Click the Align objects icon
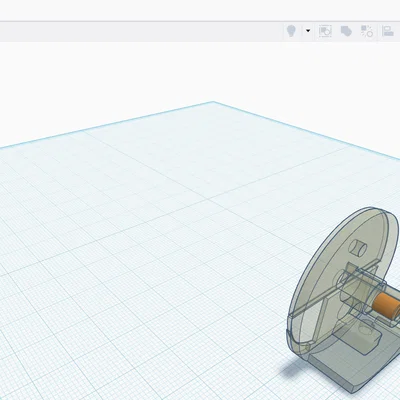 (x=388, y=31)
